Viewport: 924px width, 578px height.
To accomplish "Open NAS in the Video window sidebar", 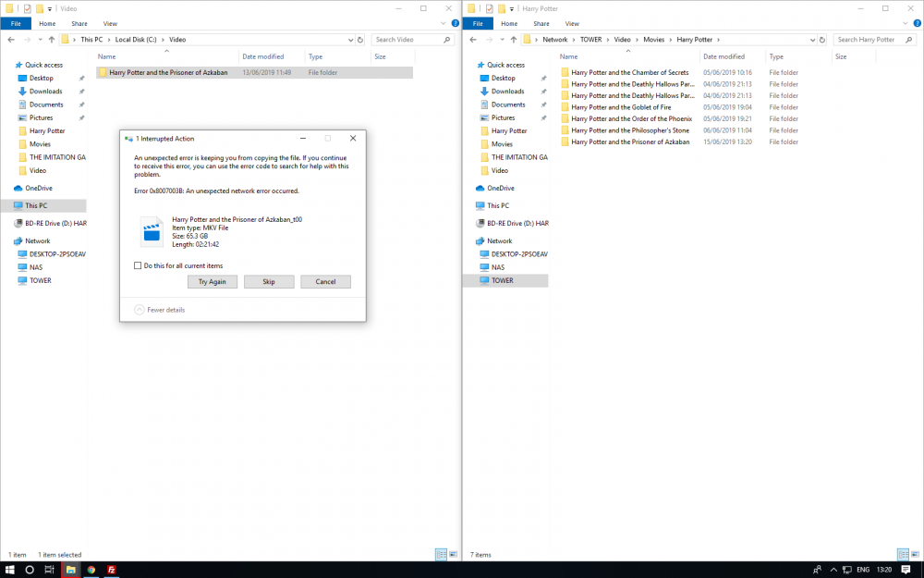I will (x=36, y=267).
